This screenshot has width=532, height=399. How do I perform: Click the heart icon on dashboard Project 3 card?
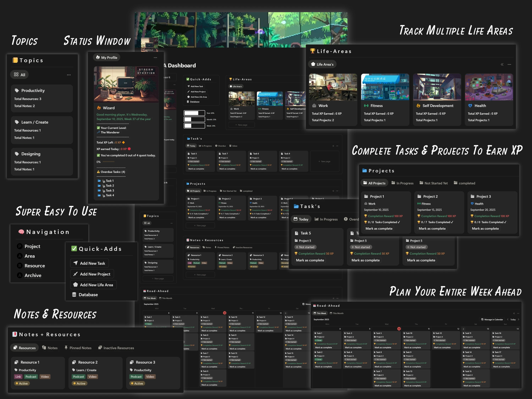tap(251, 203)
